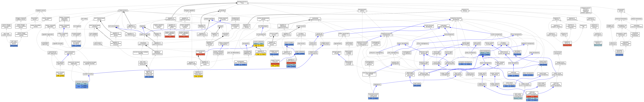This screenshot has height=102, width=644.
Task: Select the 'cellular process' node
Action: [x=123, y=10]
